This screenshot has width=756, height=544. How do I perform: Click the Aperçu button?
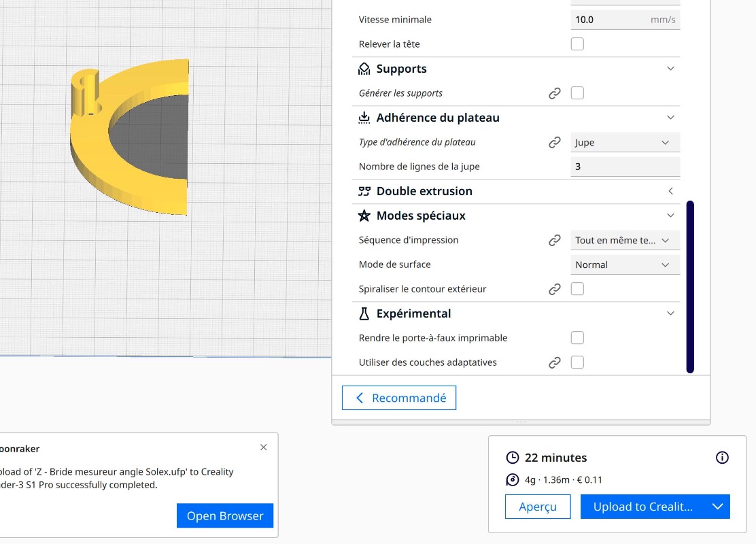tap(538, 507)
